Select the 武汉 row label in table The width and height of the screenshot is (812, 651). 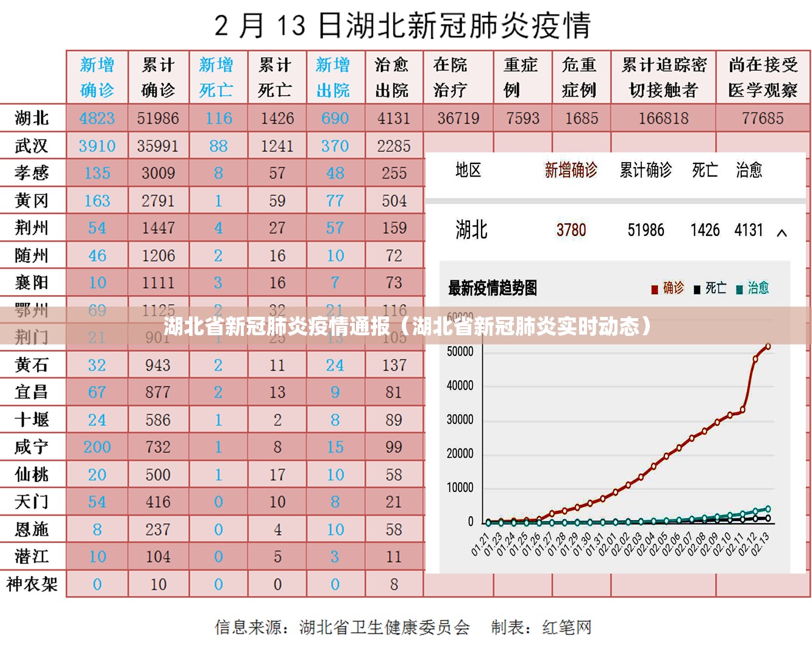coord(32,146)
